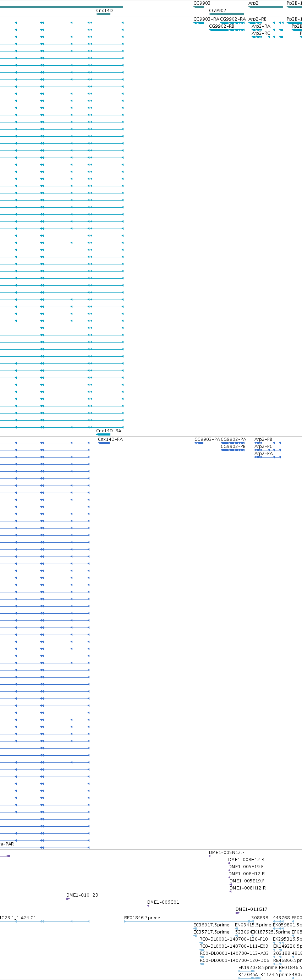Open the EN03415.5prime EST label
The height and width of the screenshot is (980, 302).
[x=253, y=925]
